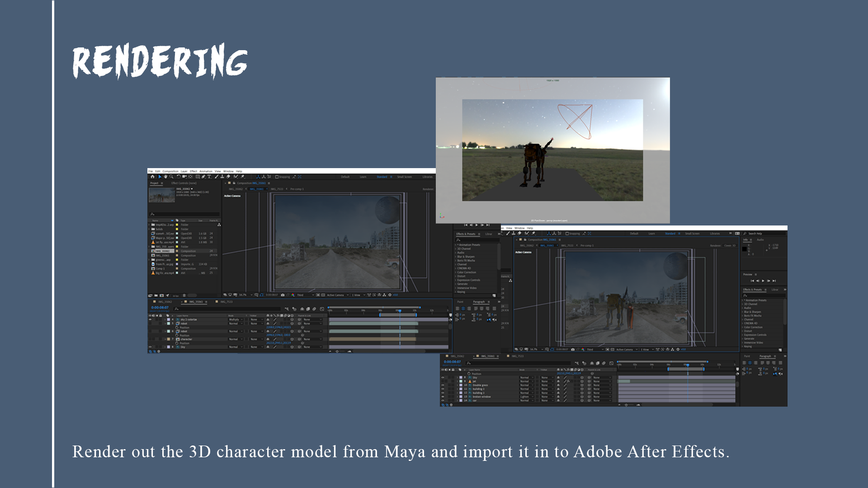
Task: Select the Clone Stamp tool in left After Effects toolbar
Action: [x=222, y=177]
